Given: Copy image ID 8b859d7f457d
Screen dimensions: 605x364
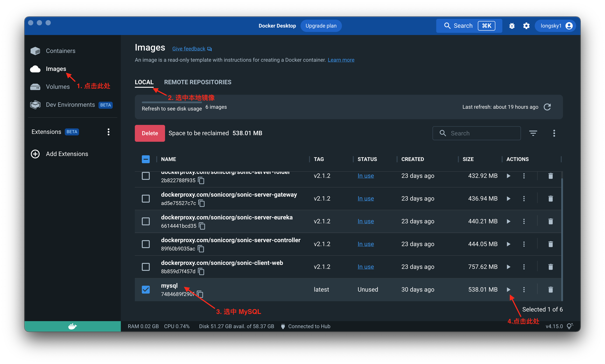Looking at the screenshot, I should 201,271.
